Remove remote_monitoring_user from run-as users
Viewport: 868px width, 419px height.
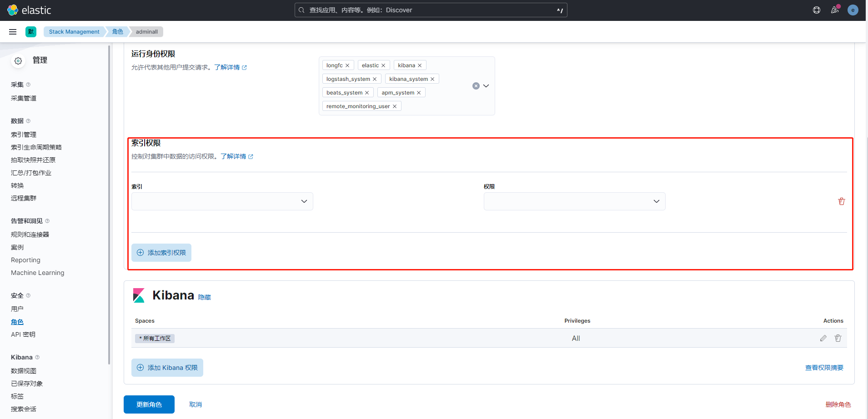pos(395,106)
